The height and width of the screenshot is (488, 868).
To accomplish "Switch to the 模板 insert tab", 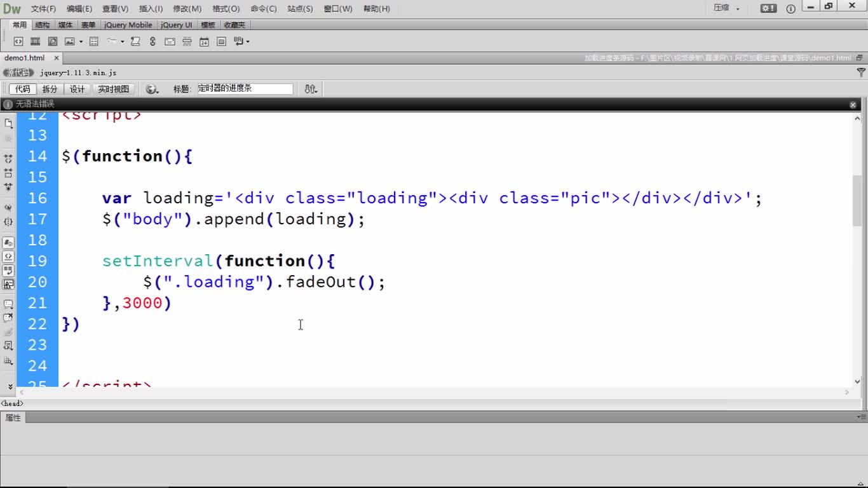I will pos(208,25).
